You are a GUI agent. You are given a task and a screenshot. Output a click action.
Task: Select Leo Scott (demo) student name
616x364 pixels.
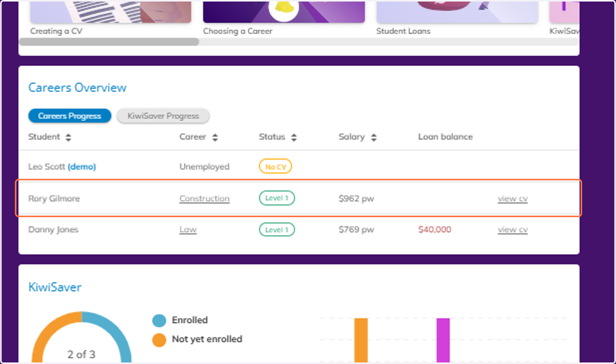pos(62,166)
